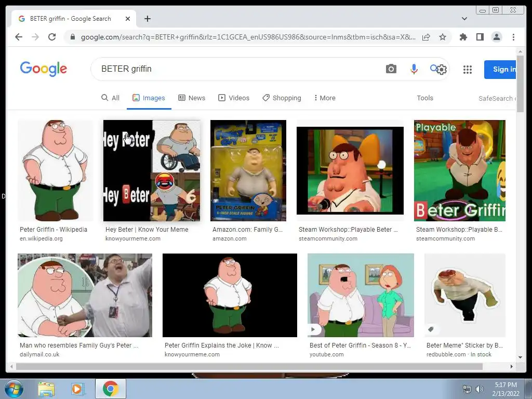Image resolution: width=532 pixels, height=399 pixels.
Task: Open the Videos tab
Action: (234, 98)
